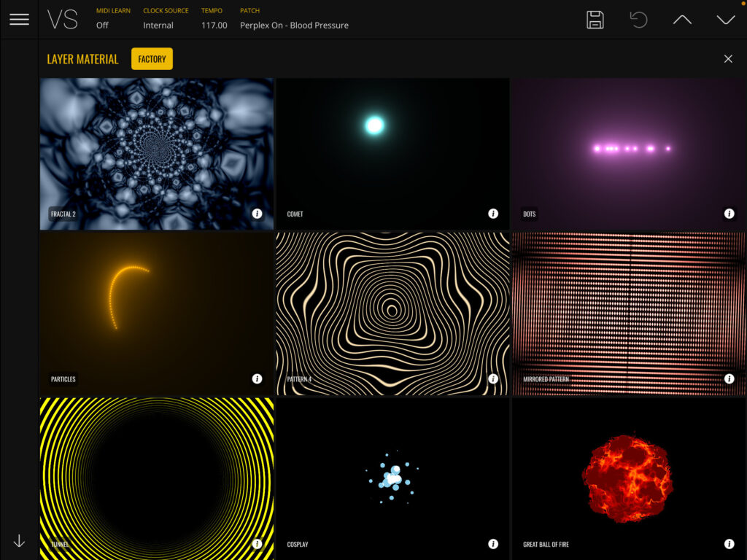This screenshot has height=560, width=747.
Task: Select the Factory material filter button
Action: click(152, 59)
